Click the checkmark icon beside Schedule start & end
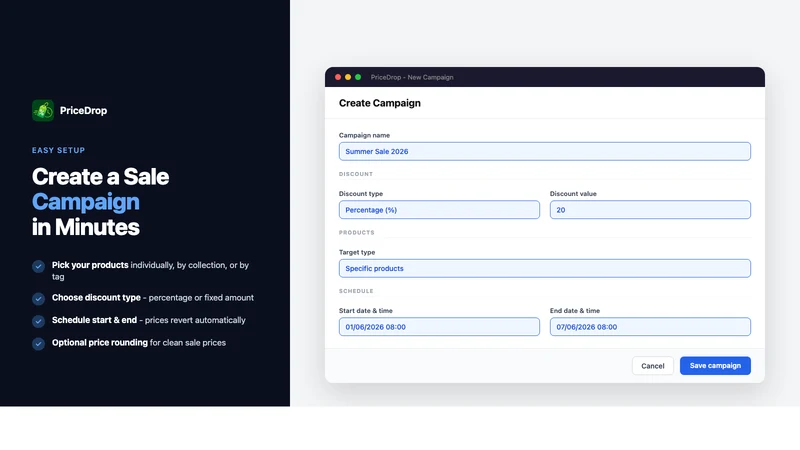 (38, 321)
